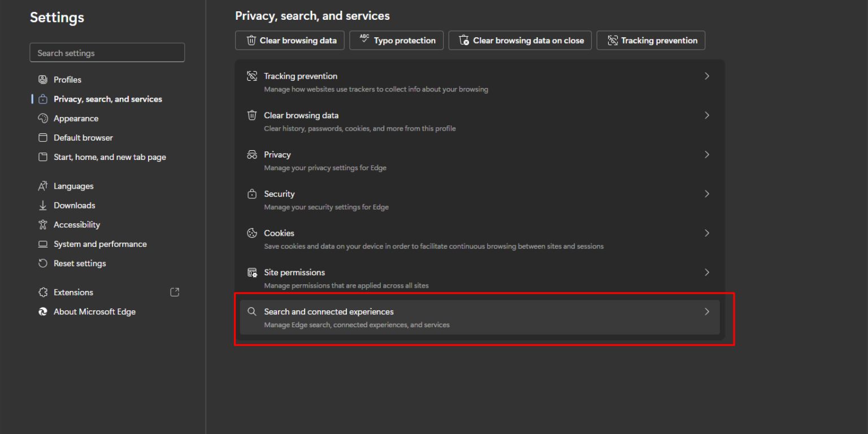868x434 pixels.
Task: Click the magnifier icon in Search and connected experiences
Action: [252, 311]
